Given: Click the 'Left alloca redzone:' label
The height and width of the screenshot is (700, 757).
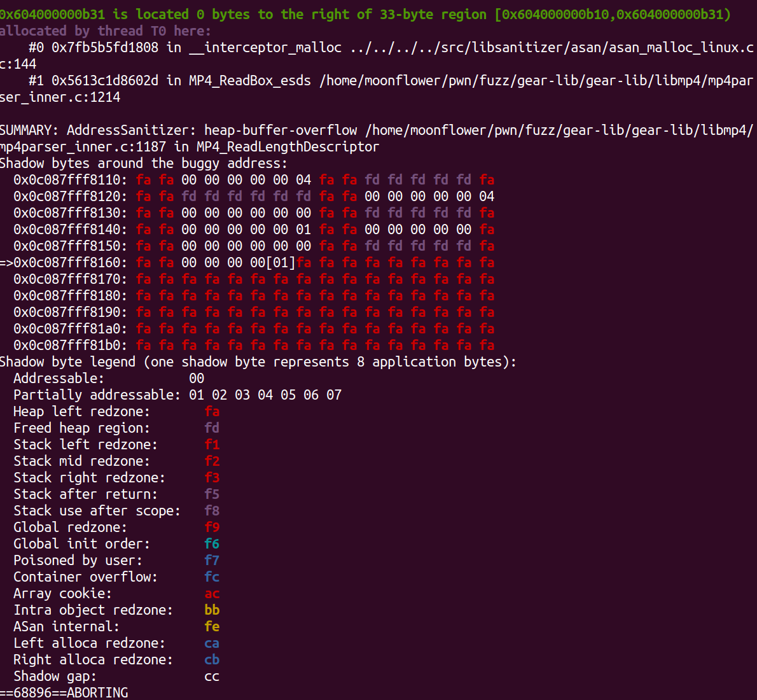Looking at the screenshot, I should pos(89,643).
